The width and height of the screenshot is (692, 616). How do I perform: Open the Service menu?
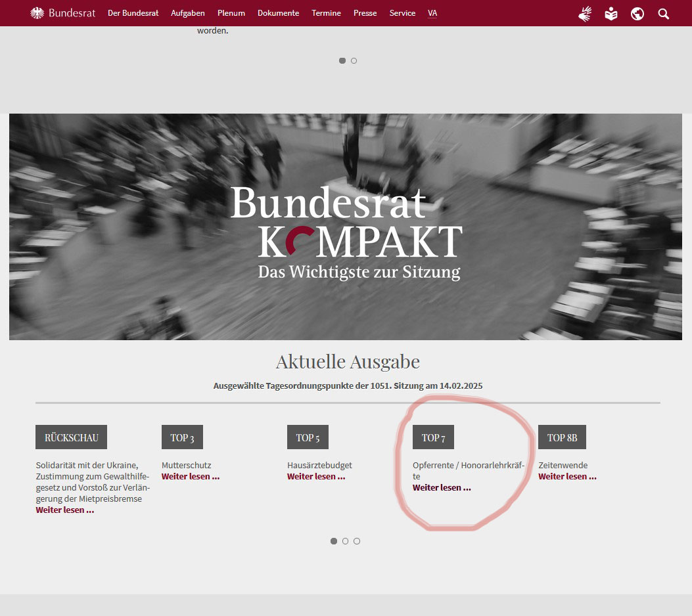click(402, 13)
